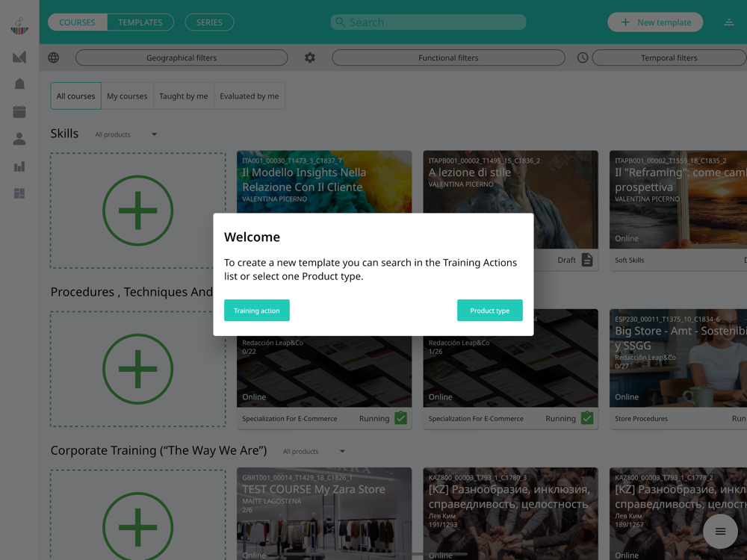Click the Draft status text
Viewport: 747px width, 560px height.
coord(566,260)
